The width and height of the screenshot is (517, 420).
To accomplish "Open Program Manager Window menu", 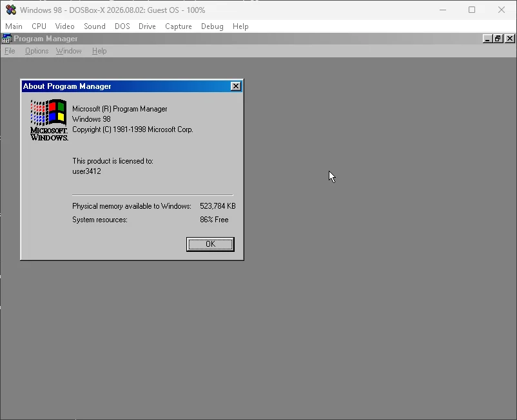I will click(68, 51).
